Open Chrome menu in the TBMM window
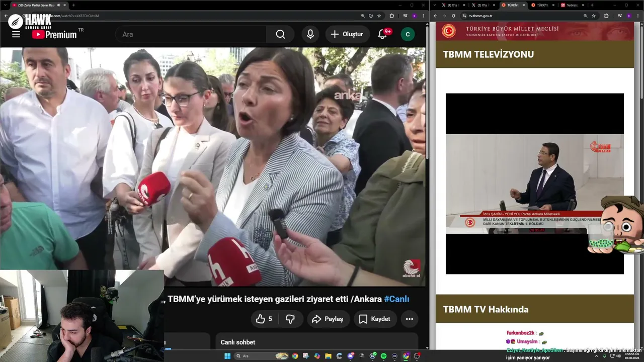Screen dimensions: 644x362 (637, 16)
